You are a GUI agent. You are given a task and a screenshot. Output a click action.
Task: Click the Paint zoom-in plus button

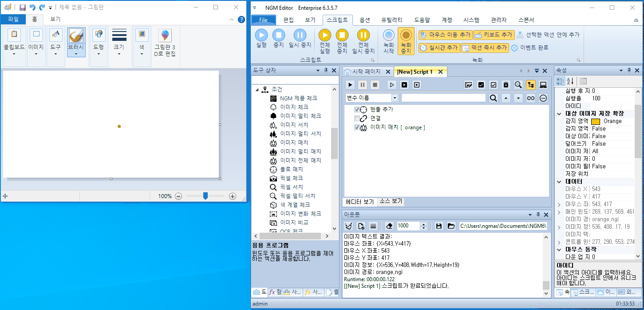pyautogui.click(x=232, y=196)
